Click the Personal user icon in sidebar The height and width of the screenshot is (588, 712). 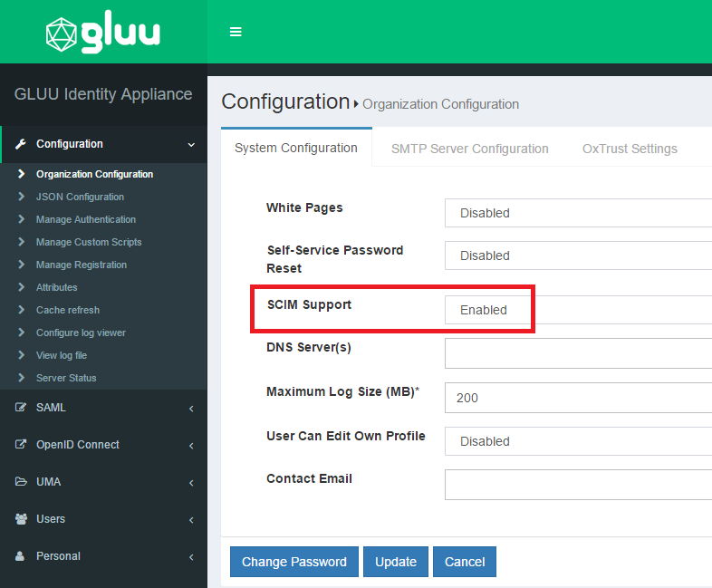click(21, 556)
